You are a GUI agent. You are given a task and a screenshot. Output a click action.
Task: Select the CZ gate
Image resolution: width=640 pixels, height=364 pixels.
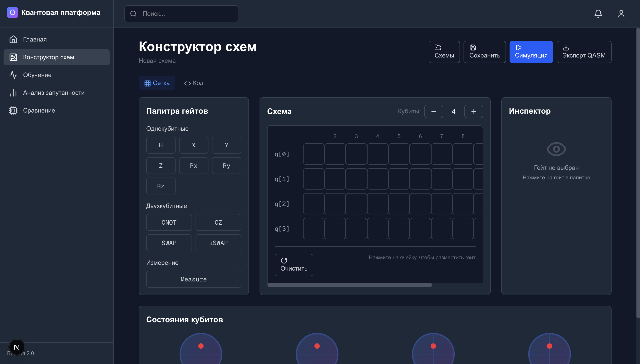[218, 222]
